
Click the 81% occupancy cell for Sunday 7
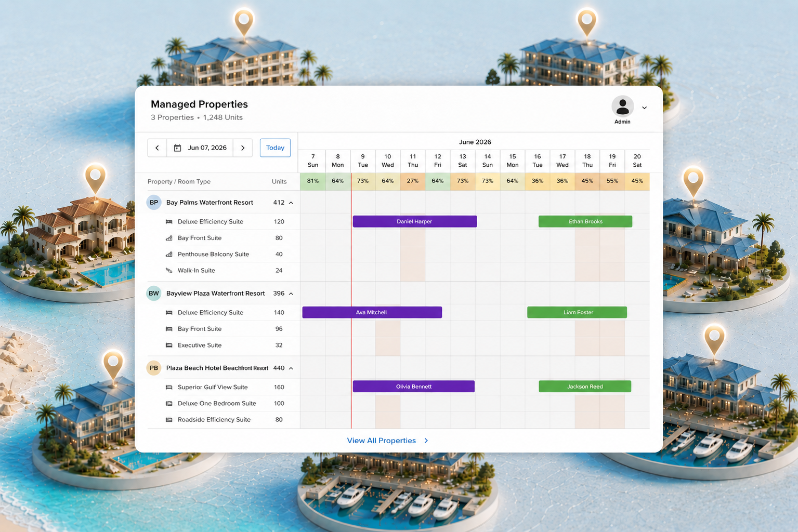coord(313,181)
